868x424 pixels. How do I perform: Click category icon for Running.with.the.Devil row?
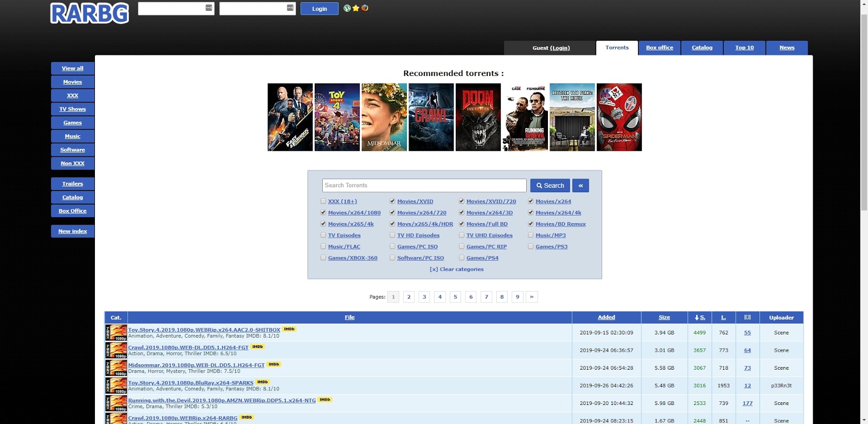(x=116, y=403)
